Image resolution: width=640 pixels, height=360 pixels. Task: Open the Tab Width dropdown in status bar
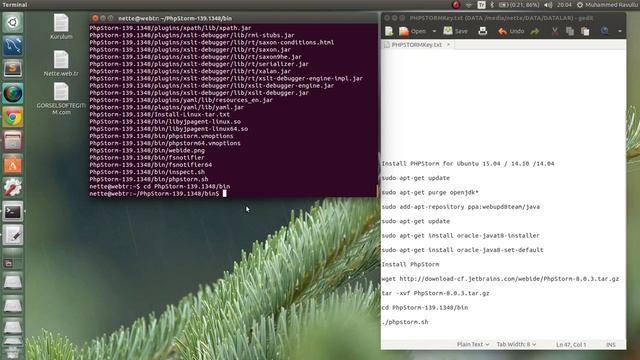pos(516,344)
